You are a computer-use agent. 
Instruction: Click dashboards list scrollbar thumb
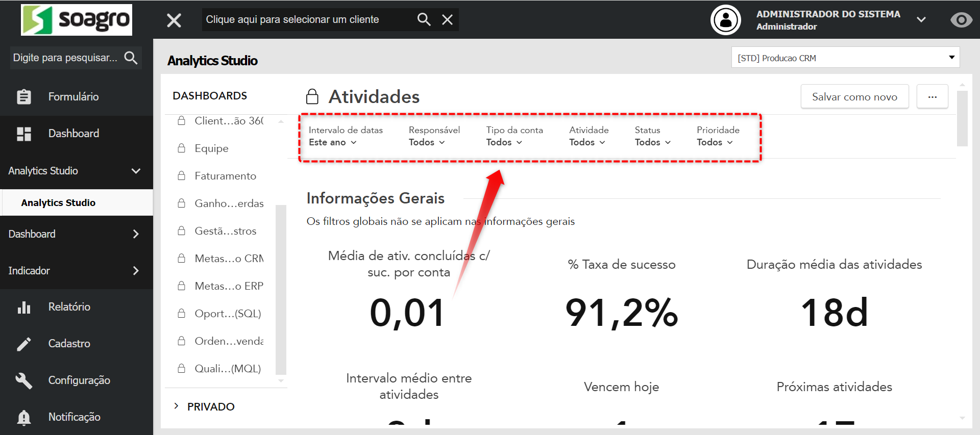(x=281, y=290)
